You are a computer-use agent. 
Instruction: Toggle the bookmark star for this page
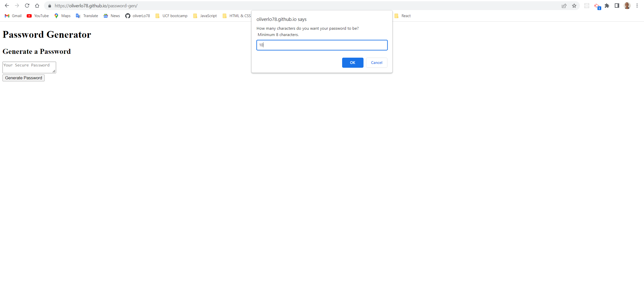(574, 6)
